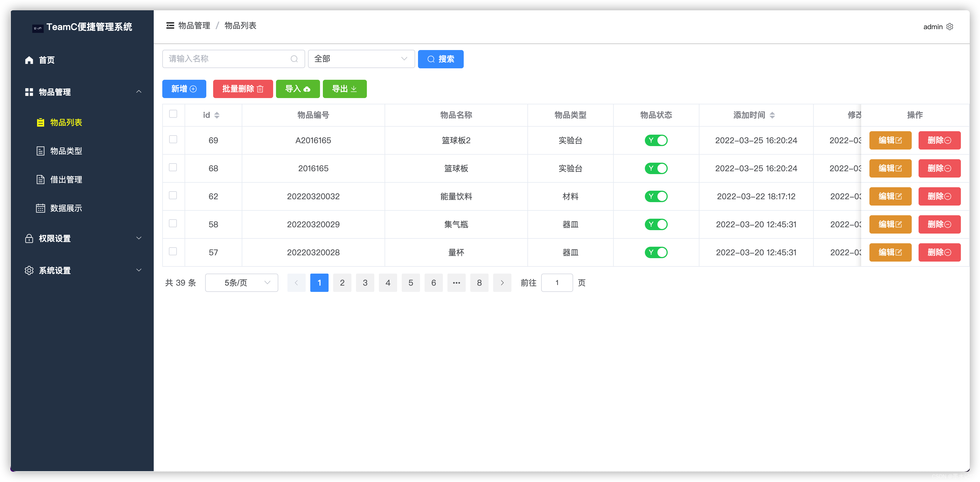980x482 pixels.
Task: Go to the next page arrow
Action: click(x=502, y=283)
